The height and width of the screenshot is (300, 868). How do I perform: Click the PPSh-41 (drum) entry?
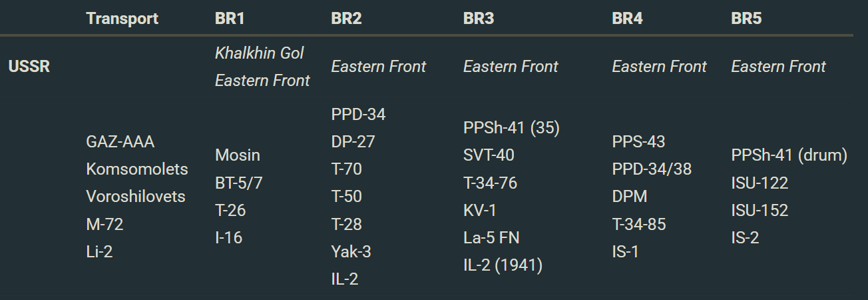[789, 155]
